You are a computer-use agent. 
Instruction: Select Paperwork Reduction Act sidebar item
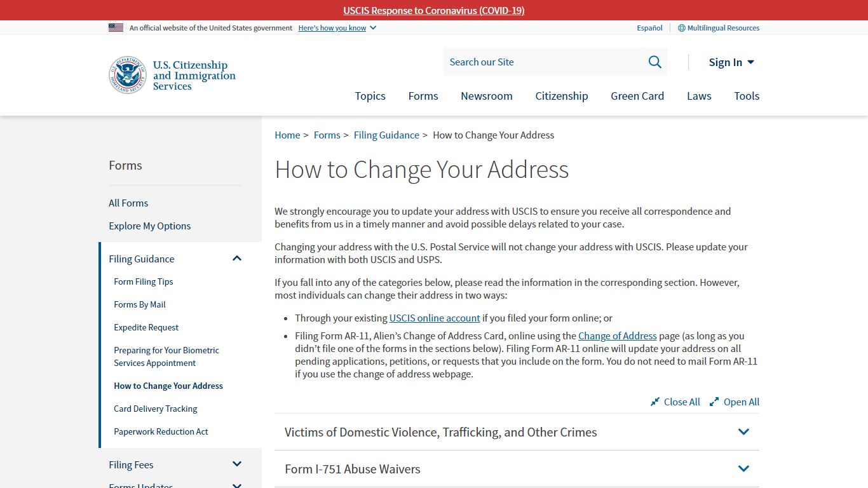tap(161, 431)
